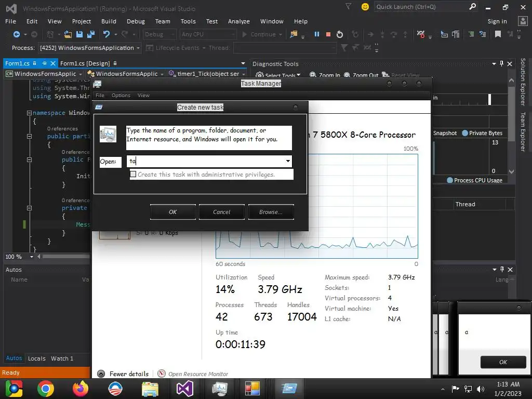This screenshot has width=532, height=399.
Task: Open the Process selection dropdown
Action: tap(138, 48)
